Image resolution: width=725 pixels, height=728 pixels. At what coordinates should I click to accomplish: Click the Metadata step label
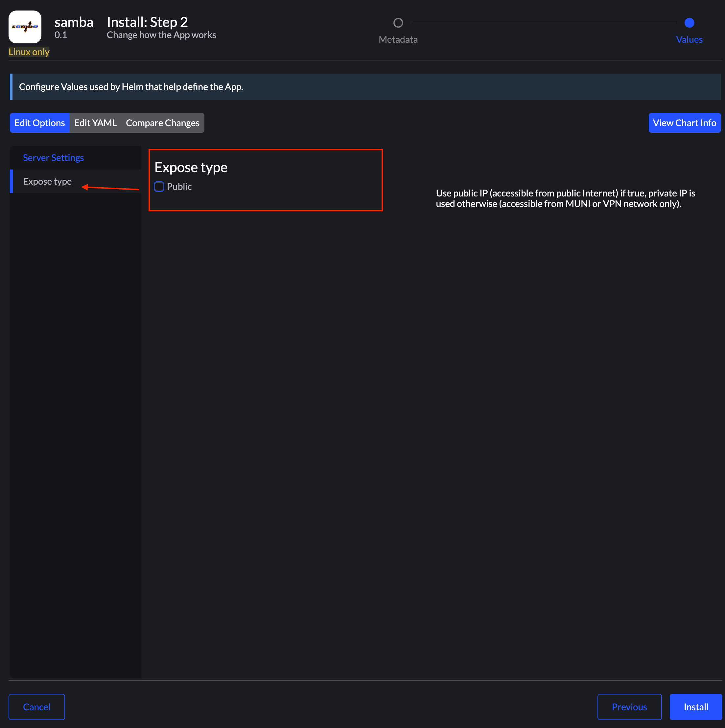click(x=398, y=39)
